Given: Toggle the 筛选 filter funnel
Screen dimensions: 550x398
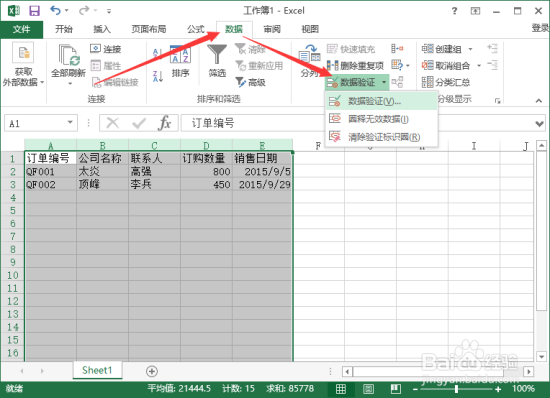Looking at the screenshot, I should click(x=217, y=54).
